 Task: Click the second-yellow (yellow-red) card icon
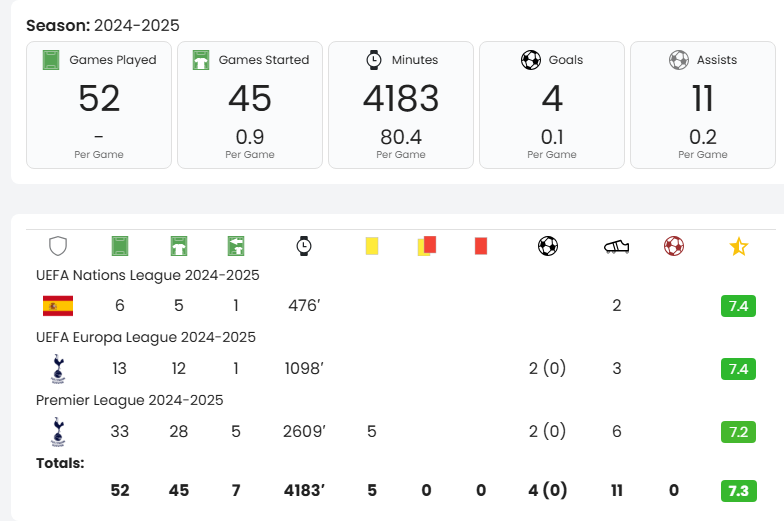427,245
